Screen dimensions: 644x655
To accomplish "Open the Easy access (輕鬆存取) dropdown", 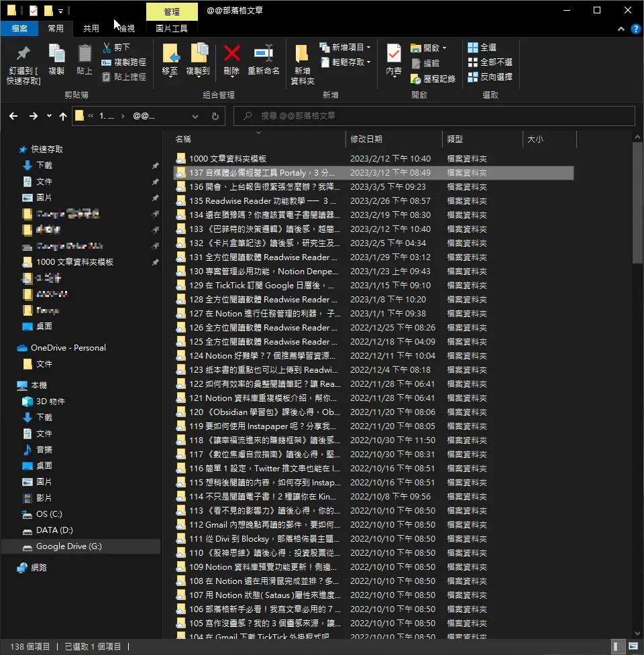I will click(345, 62).
